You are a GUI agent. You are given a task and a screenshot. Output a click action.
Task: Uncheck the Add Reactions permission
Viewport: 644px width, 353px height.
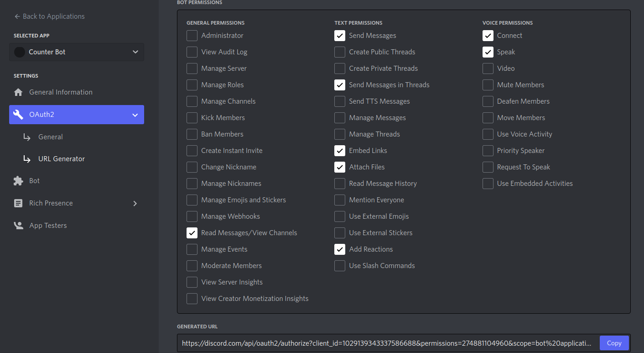click(340, 249)
